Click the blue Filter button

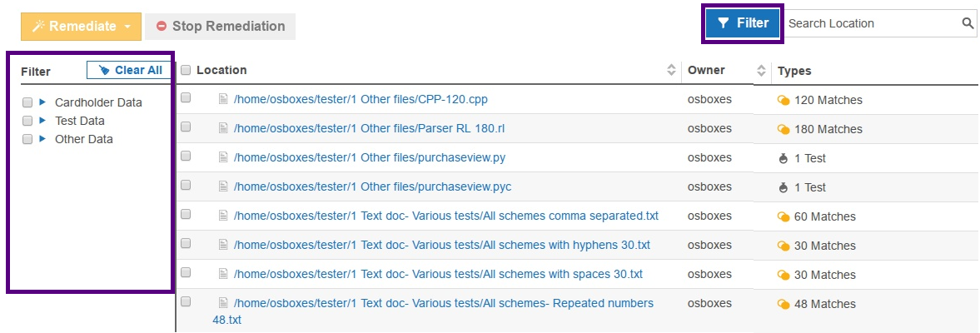[744, 23]
